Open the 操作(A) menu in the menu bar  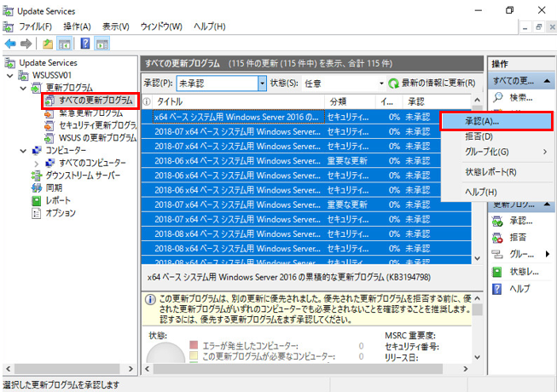coord(78,26)
